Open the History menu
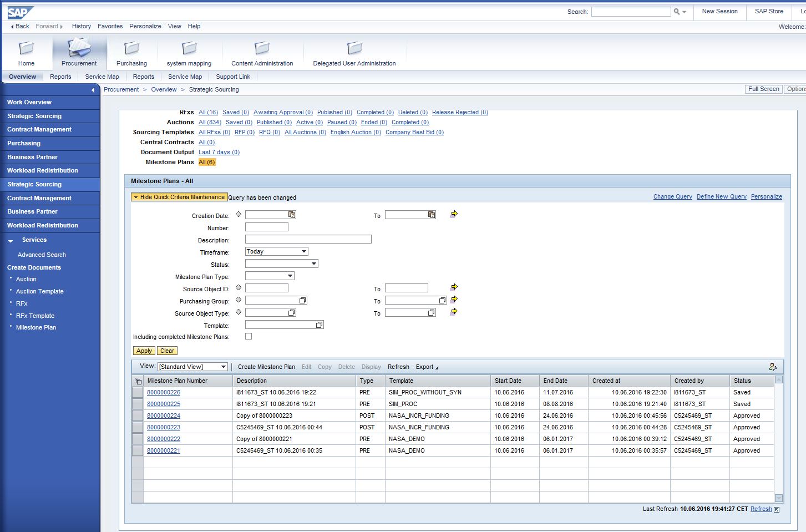806x532 pixels. click(81, 26)
